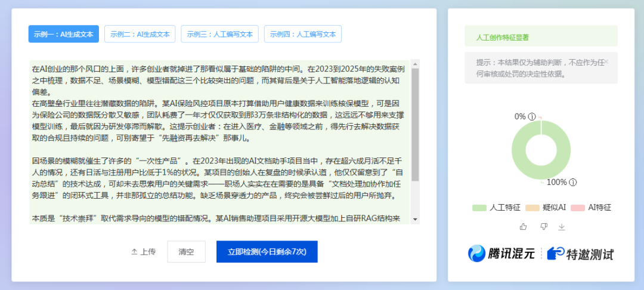Click the info icon next to 0%
This screenshot has height=290, width=644.
531,117
